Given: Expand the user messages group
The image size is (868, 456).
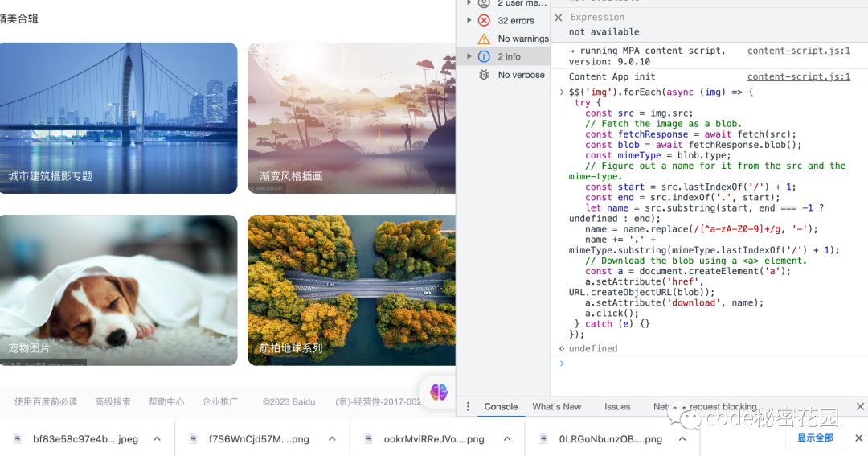Looking at the screenshot, I should [x=469, y=2].
